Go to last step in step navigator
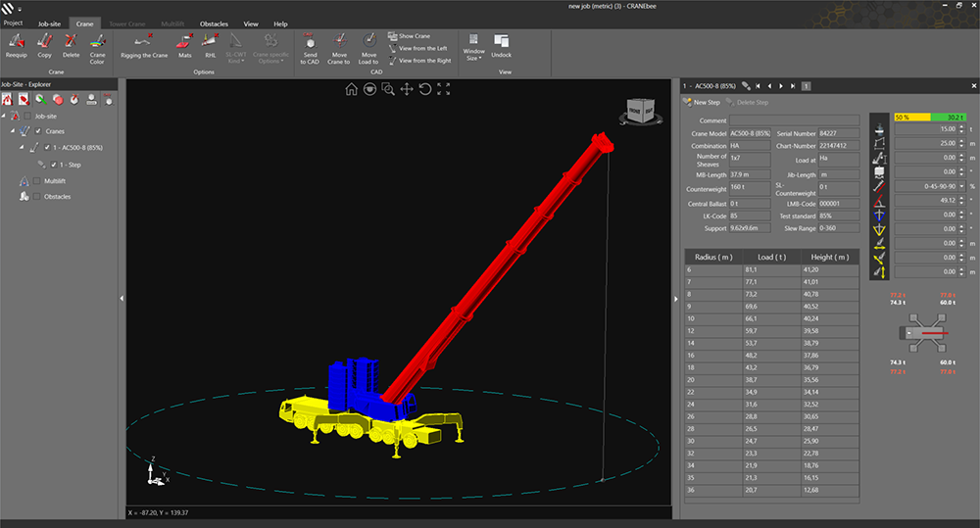980x528 pixels. 793,86
